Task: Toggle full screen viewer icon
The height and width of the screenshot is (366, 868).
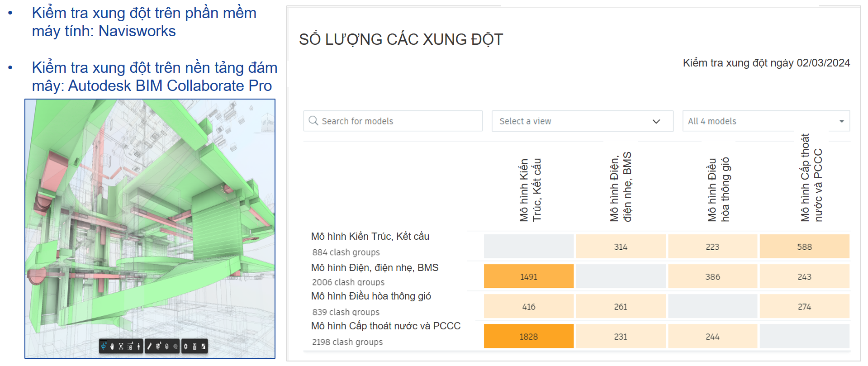Action: (204, 347)
